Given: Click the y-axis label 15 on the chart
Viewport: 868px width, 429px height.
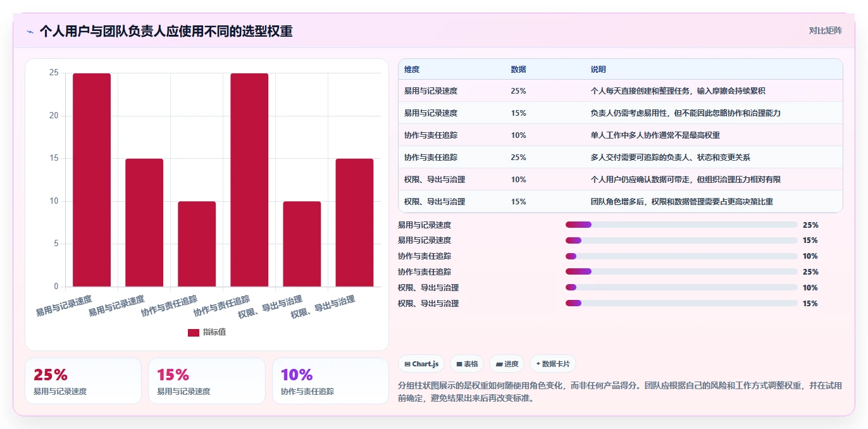Looking at the screenshot, I should [54, 158].
